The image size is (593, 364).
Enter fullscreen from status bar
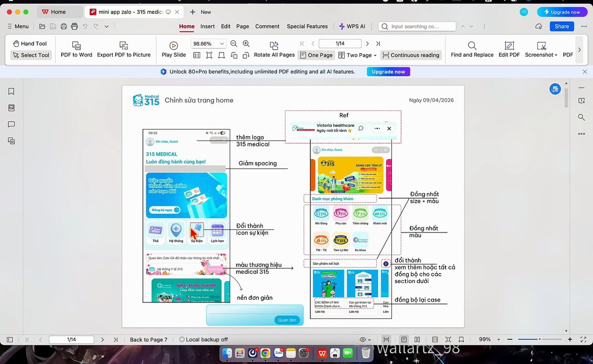[x=583, y=339]
